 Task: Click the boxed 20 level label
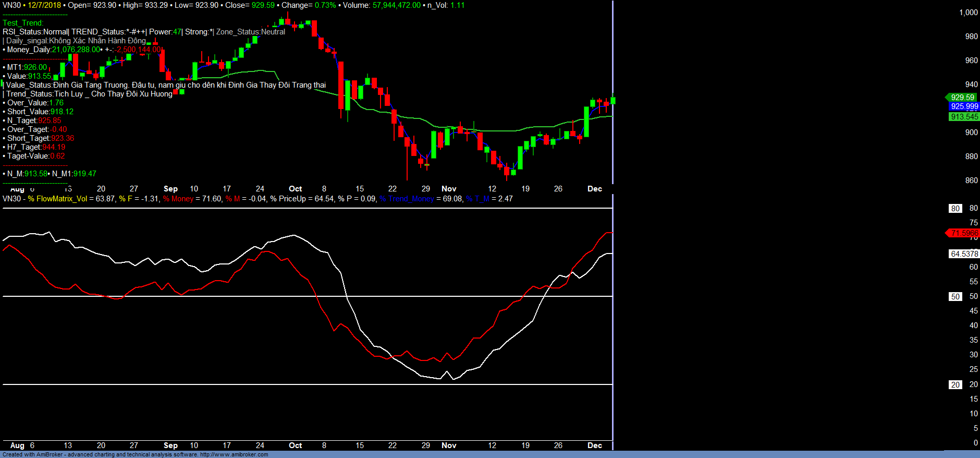point(955,385)
